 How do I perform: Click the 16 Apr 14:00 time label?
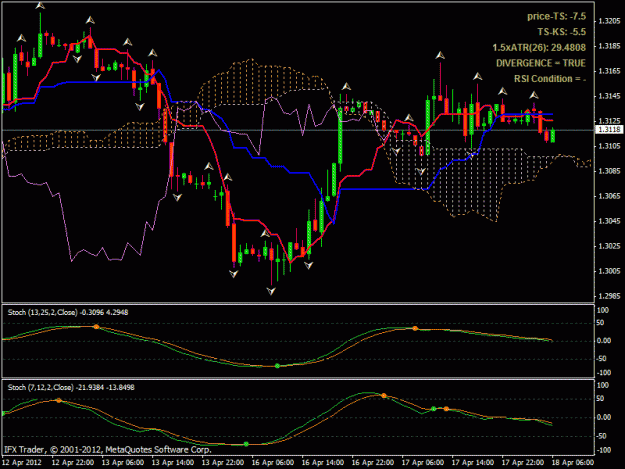point(323,463)
